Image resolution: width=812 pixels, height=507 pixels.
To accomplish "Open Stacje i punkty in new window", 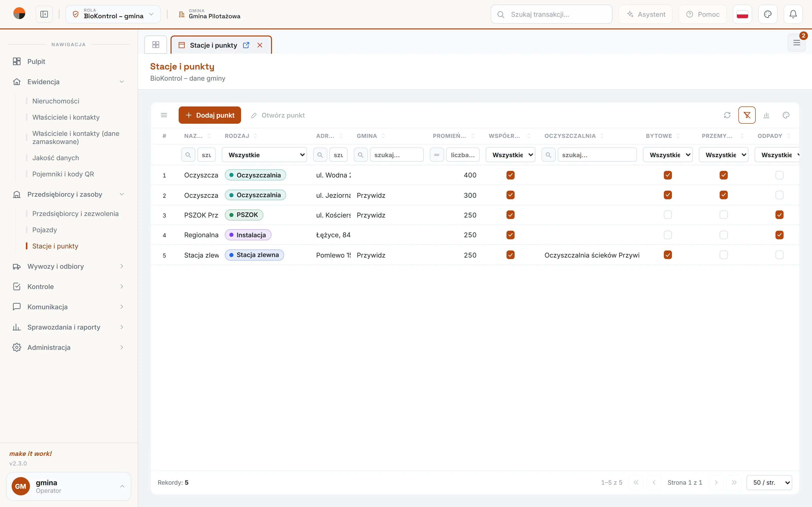I will pos(246,45).
